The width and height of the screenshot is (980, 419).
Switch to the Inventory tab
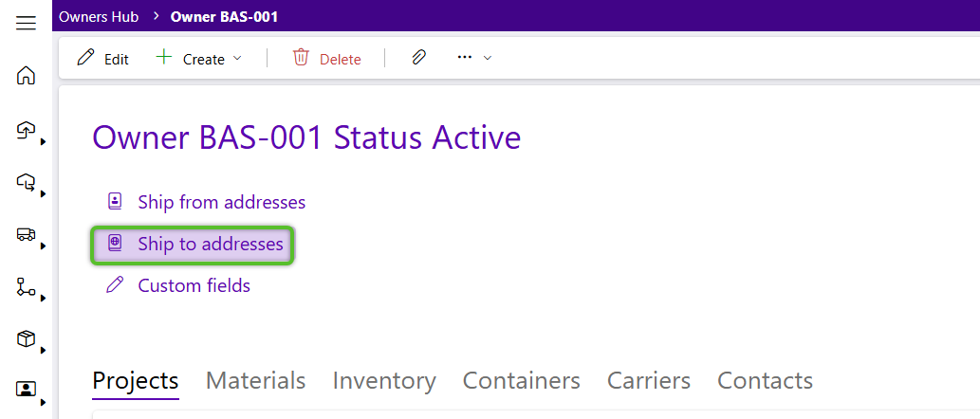tap(384, 380)
